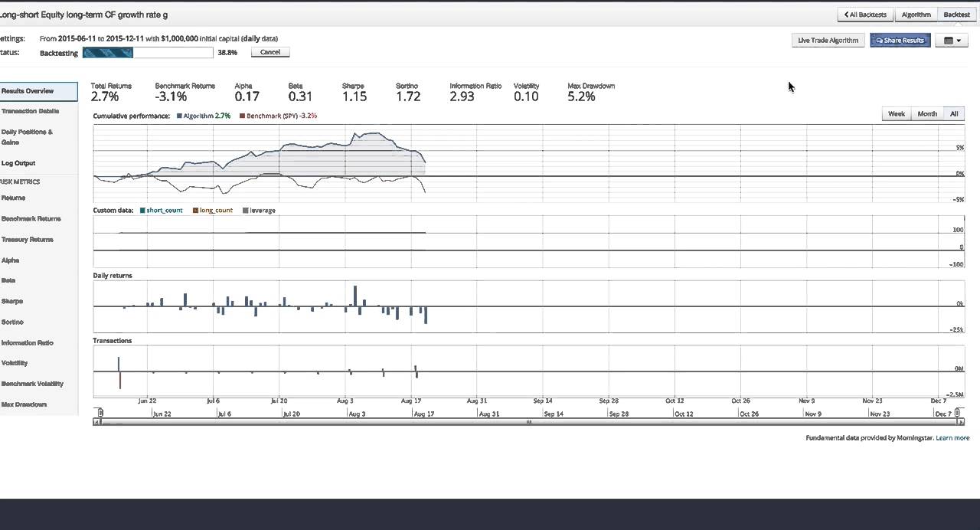The height and width of the screenshot is (530, 980).
Task: Set chart range to Week
Action: (x=896, y=114)
